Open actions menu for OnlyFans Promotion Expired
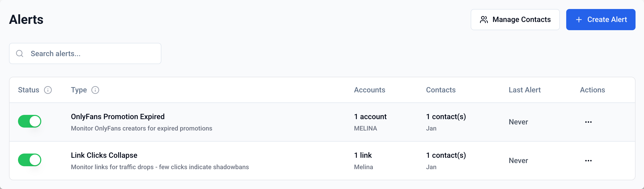Screen dimensions: 644x189 click(588, 122)
